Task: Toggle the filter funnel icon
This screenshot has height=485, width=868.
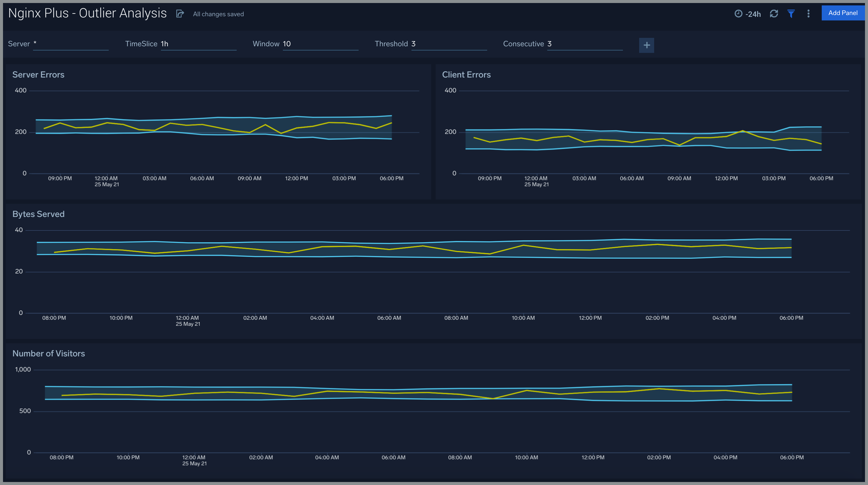Action: click(791, 14)
